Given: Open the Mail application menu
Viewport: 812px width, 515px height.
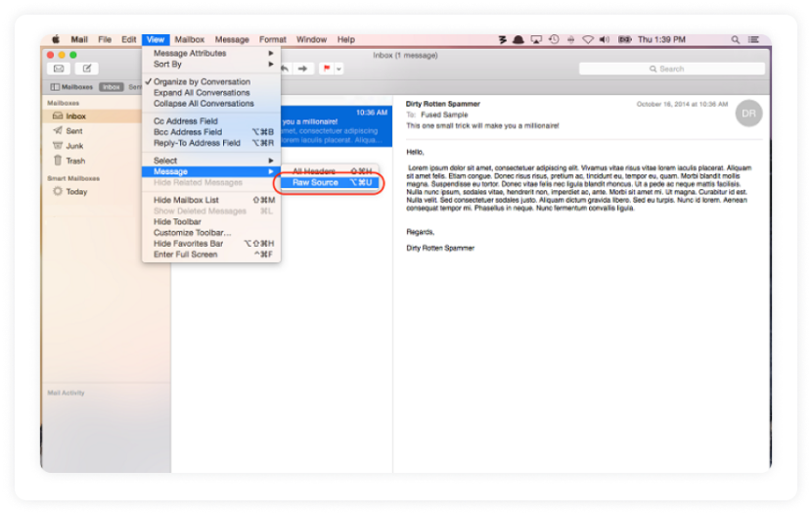Looking at the screenshot, I should click(x=79, y=39).
